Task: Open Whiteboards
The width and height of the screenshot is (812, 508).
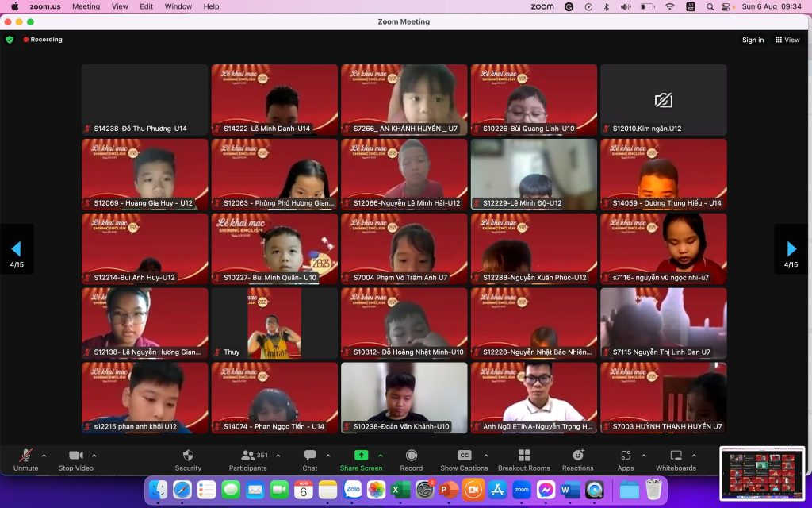Action: tap(676, 456)
